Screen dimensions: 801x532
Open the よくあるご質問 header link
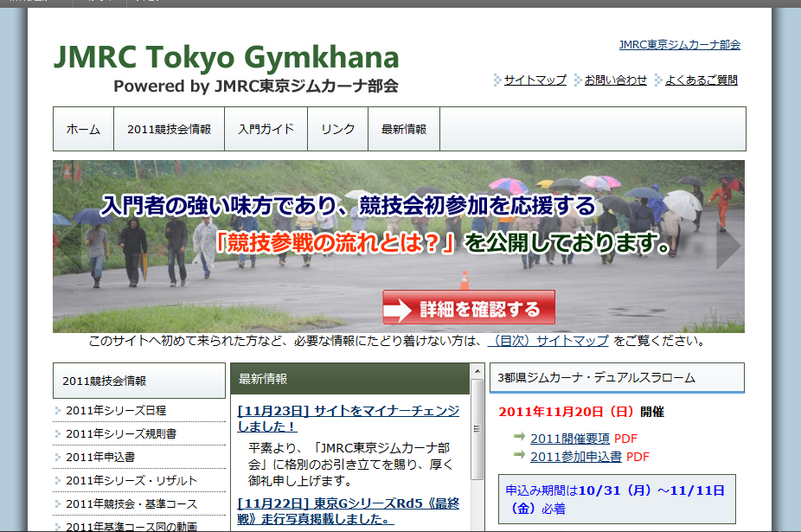point(702,80)
